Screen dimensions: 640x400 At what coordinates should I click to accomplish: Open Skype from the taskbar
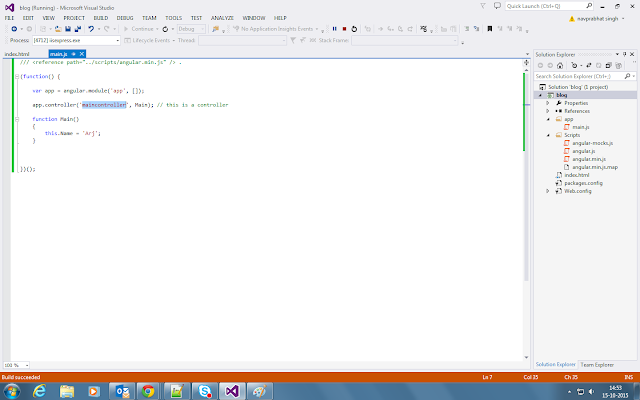(x=204, y=391)
